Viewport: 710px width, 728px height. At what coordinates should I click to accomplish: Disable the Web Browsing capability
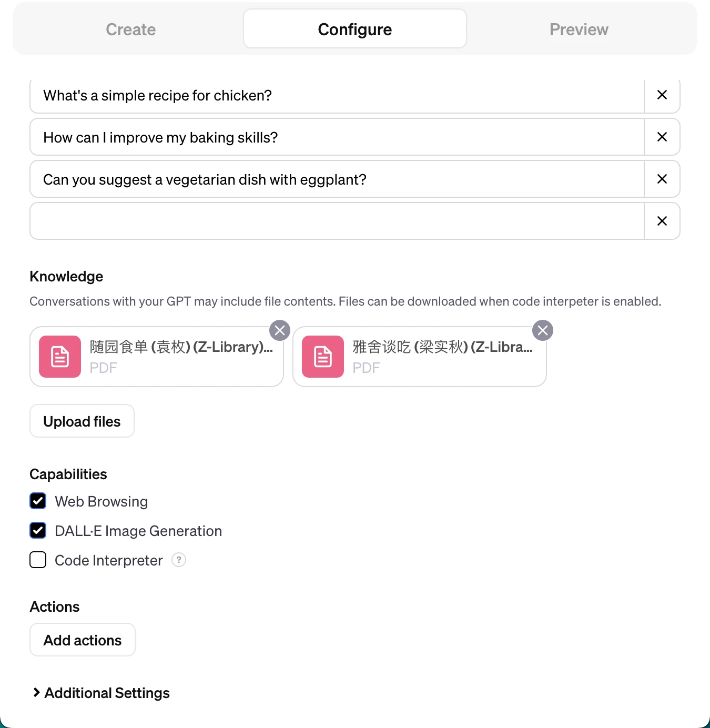tap(38, 501)
